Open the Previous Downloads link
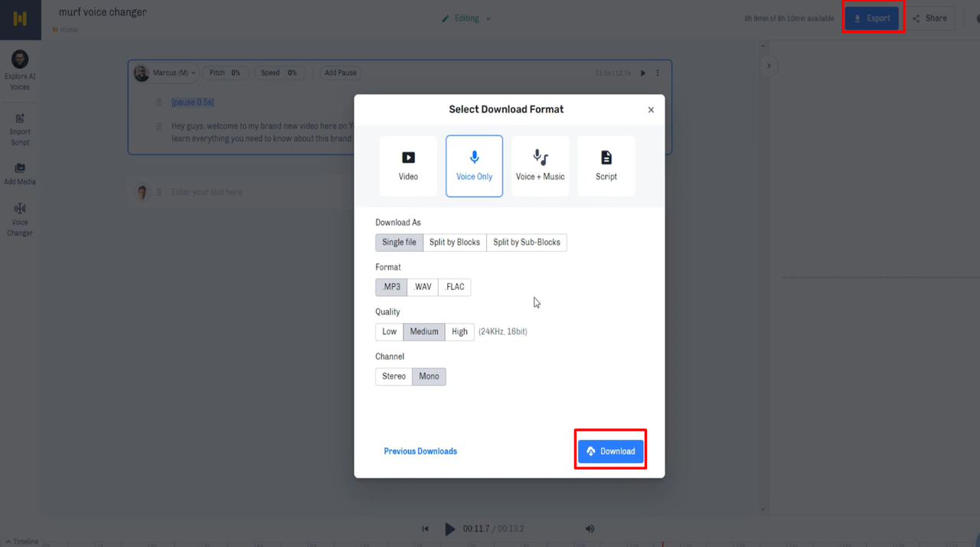The image size is (980, 547). tap(420, 451)
